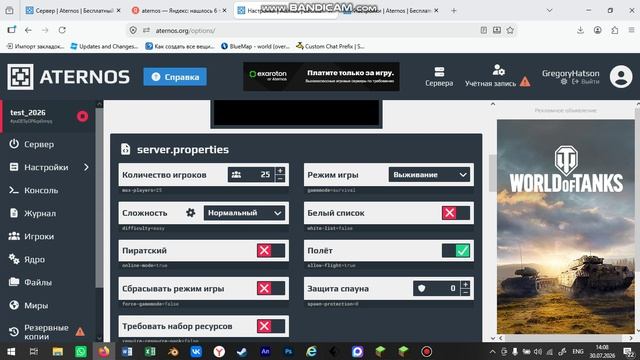Open the Учётная запись account page
Screen dimensions: 640x360
491,77
